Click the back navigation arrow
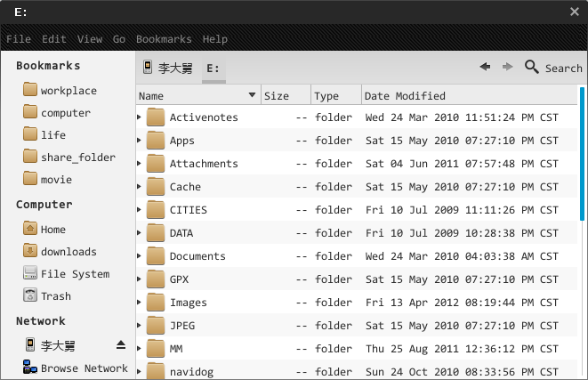The height and width of the screenshot is (380, 588). tap(485, 67)
